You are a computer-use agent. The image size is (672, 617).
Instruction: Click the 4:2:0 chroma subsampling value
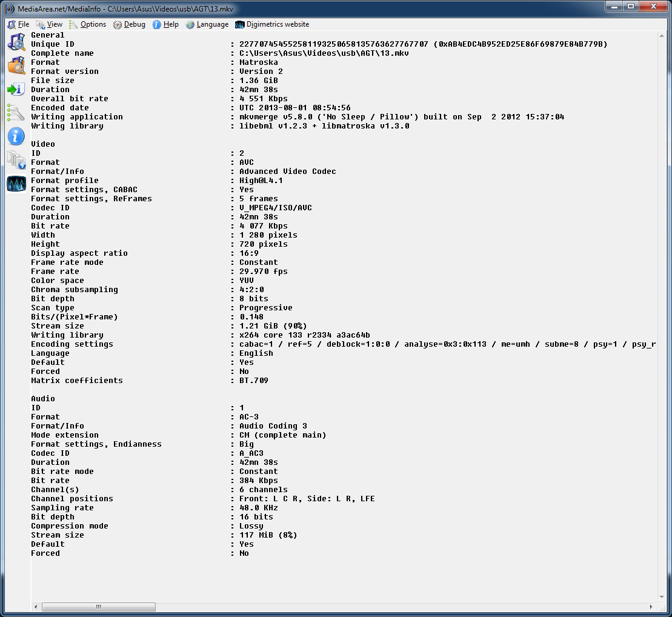click(x=251, y=290)
